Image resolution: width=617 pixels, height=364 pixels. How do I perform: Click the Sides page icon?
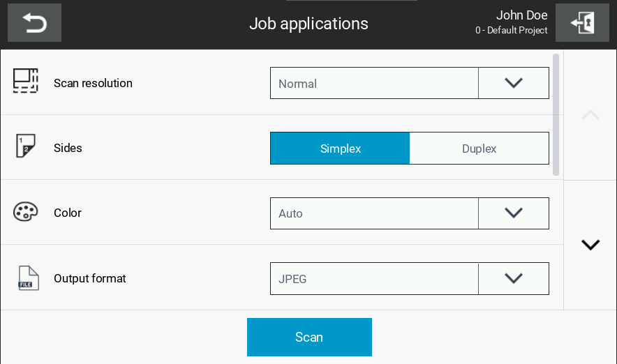[26, 146]
